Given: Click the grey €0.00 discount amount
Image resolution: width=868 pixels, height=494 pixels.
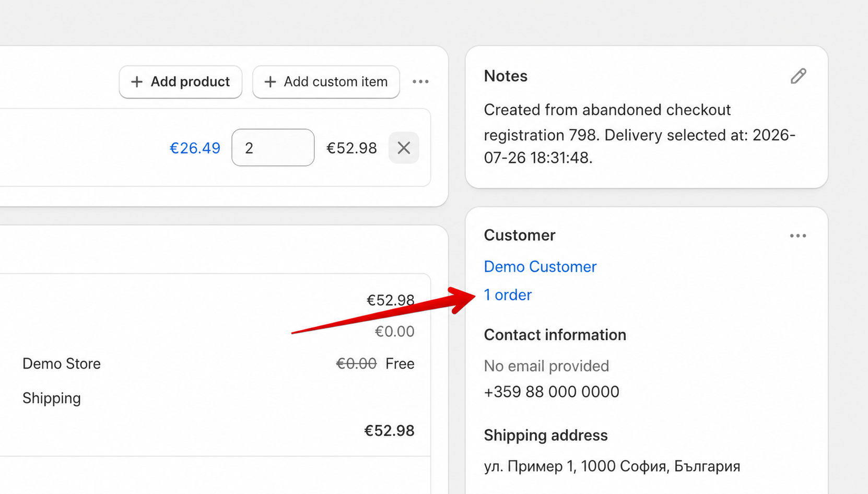Looking at the screenshot, I should point(394,332).
